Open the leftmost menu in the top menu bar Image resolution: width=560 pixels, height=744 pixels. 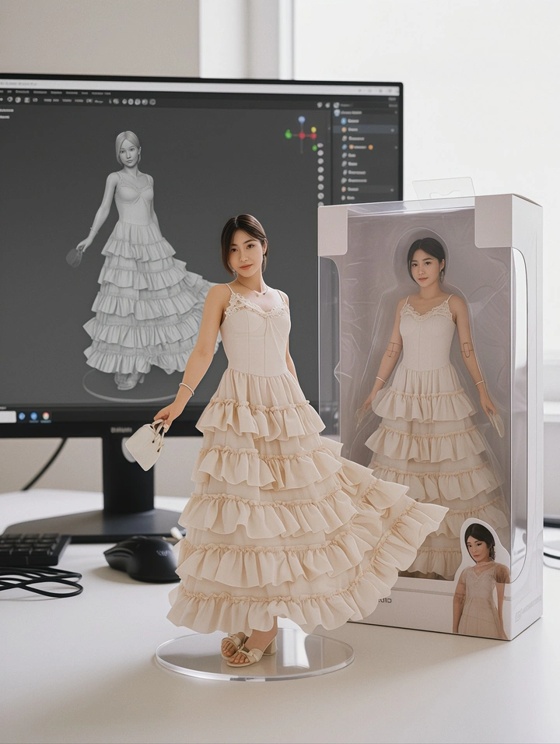tap(3, 92)
